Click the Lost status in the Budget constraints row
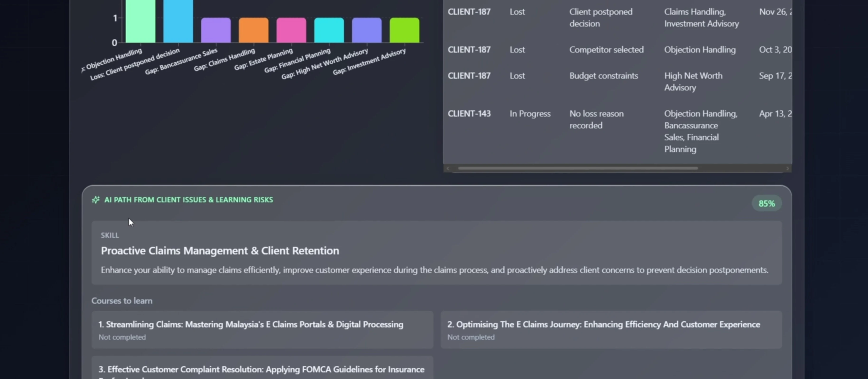 pyautogui.click(x=517, y=76)
